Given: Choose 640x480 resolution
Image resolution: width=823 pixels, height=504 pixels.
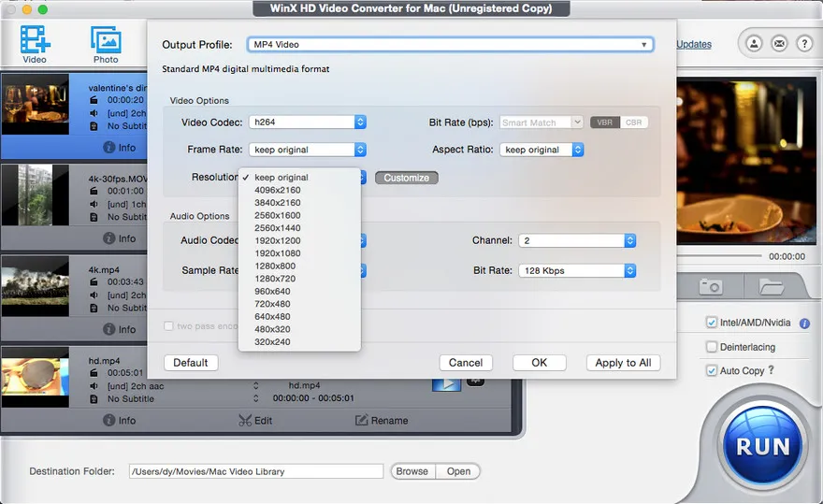Looking at the screenshot, I should click(x=299, y=317).
